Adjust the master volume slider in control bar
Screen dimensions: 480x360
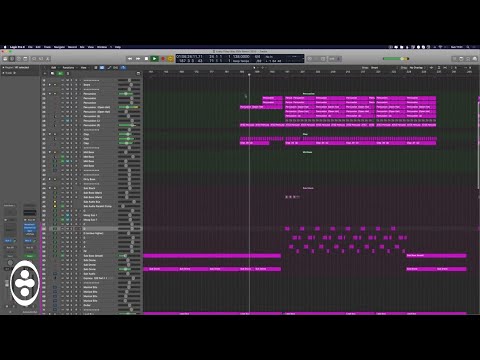tap(396, 59)
